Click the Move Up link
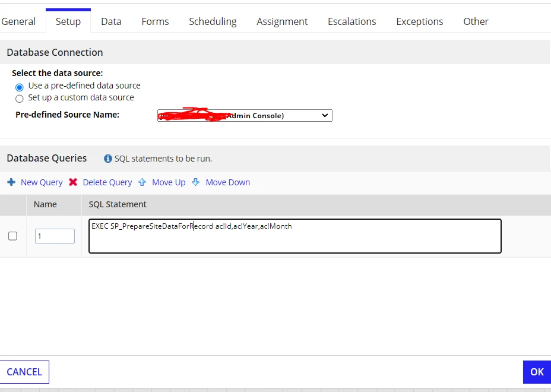 tap(169, 182)
